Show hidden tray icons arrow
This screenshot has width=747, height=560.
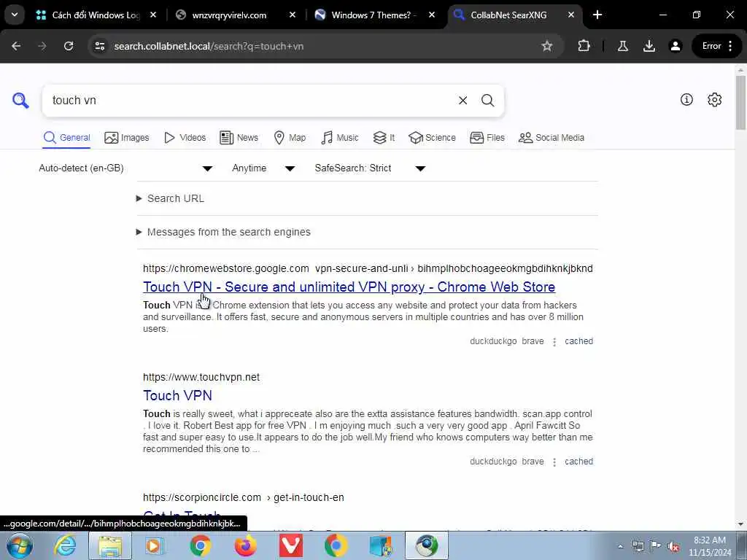coord(620,546)
